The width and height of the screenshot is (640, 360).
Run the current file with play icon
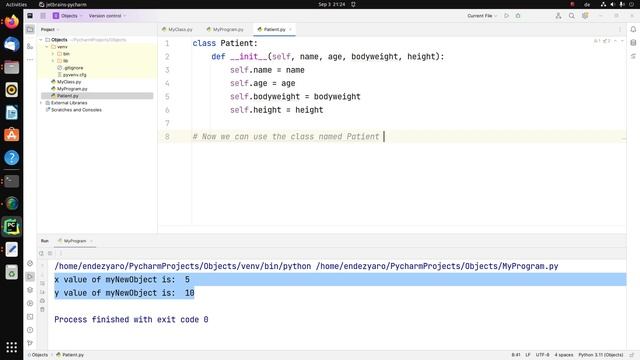pos(507,16)
